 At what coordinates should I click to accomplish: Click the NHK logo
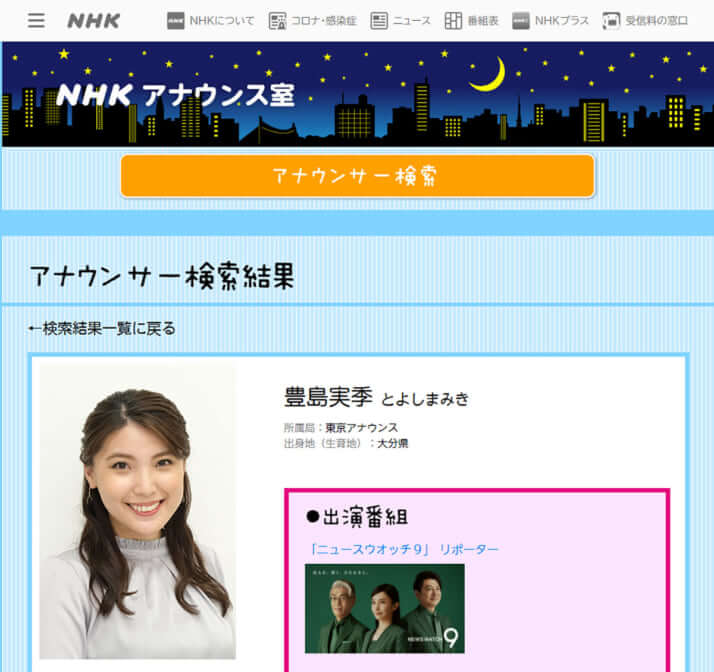coord(94,20)
